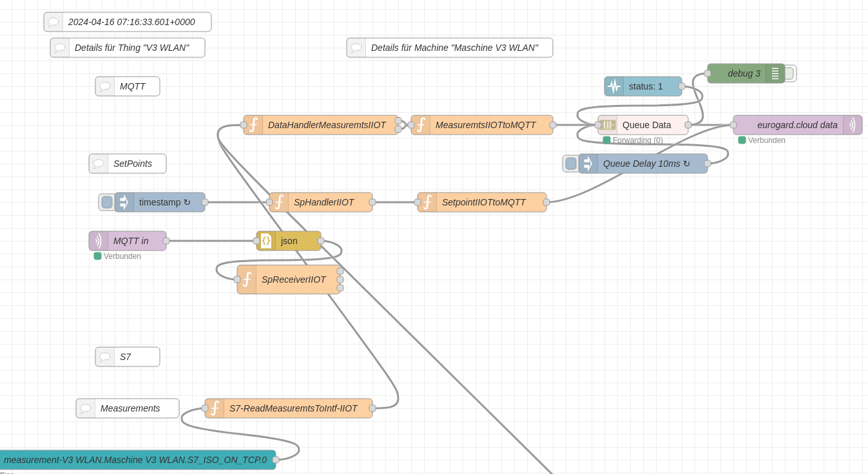Trigger the Queue Delay 10ms inject button

570,164
